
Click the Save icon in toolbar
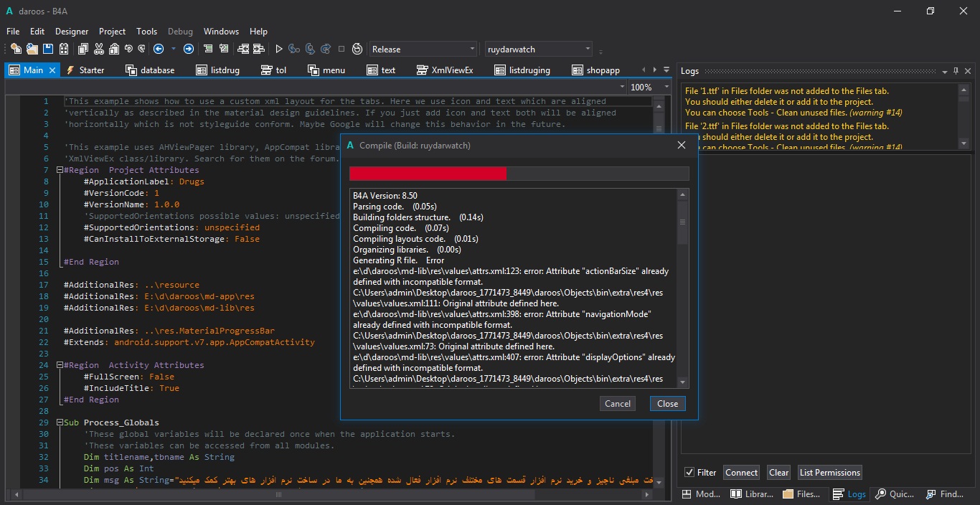48,49
